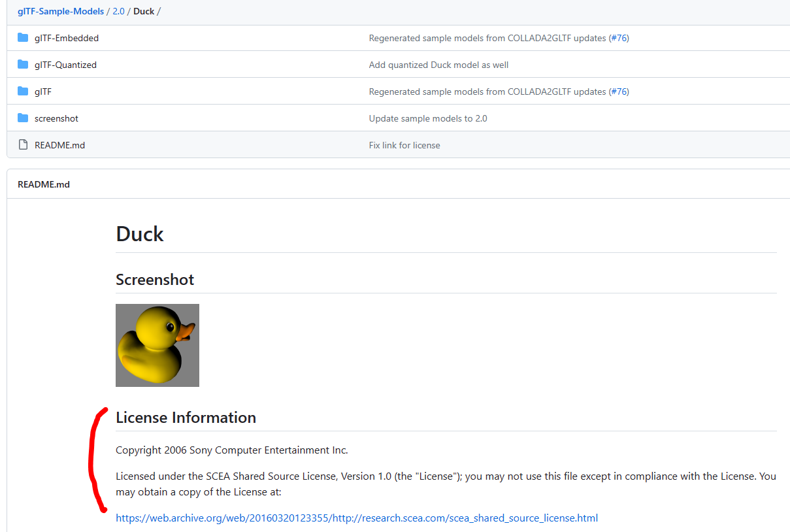The image size is (790, 532).
Task: Open 'Update sample models to 2.0' commit
Action: [x=428, y=118]
